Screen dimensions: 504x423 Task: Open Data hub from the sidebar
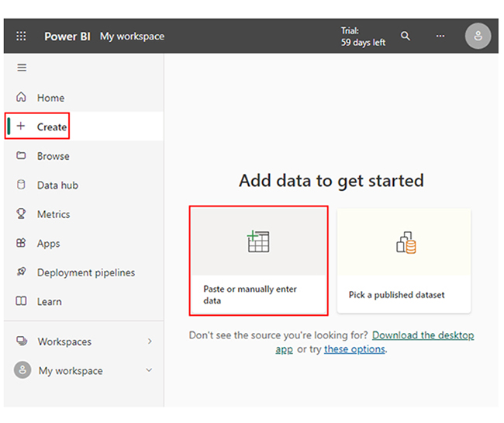tap(84, 185)
